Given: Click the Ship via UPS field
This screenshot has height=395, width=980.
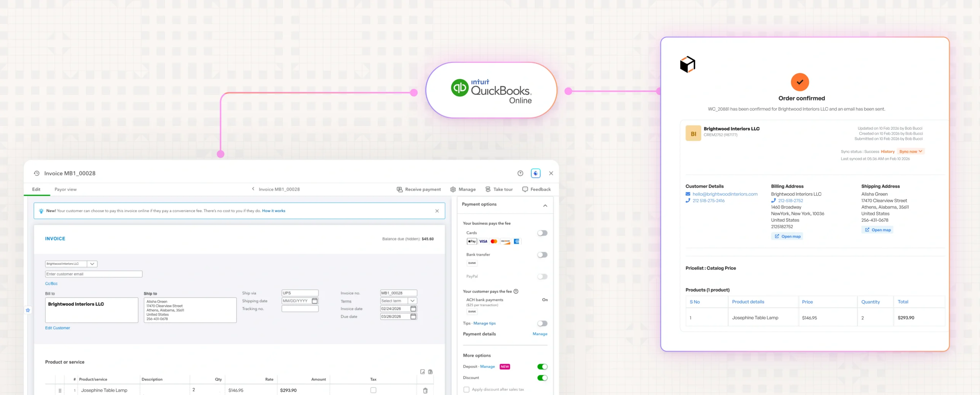Looking at the screenshot, I should [300, 293].
